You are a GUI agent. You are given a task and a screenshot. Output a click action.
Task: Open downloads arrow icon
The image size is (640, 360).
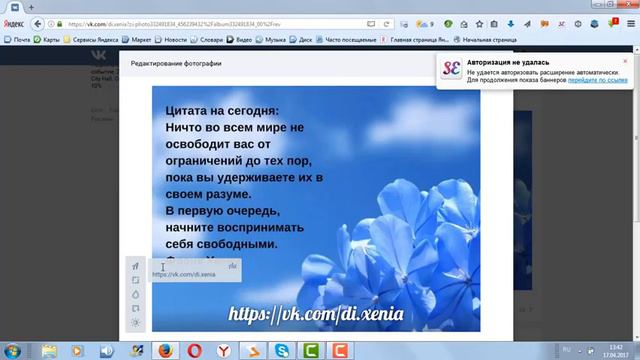click(x=511, y=24)
